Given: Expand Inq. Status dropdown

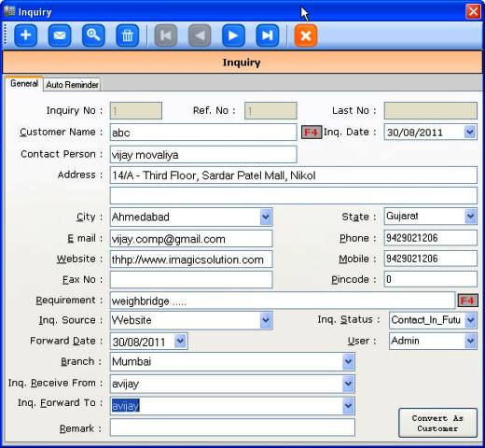Looking at the screenshot, I should [x=470, y=320].
